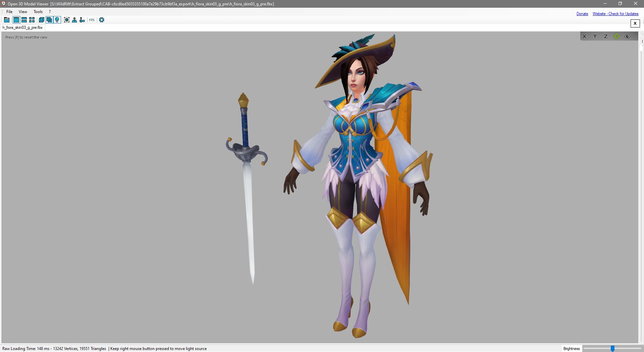
Task: Click the skeleton bones icon
Action: point(82,20)
